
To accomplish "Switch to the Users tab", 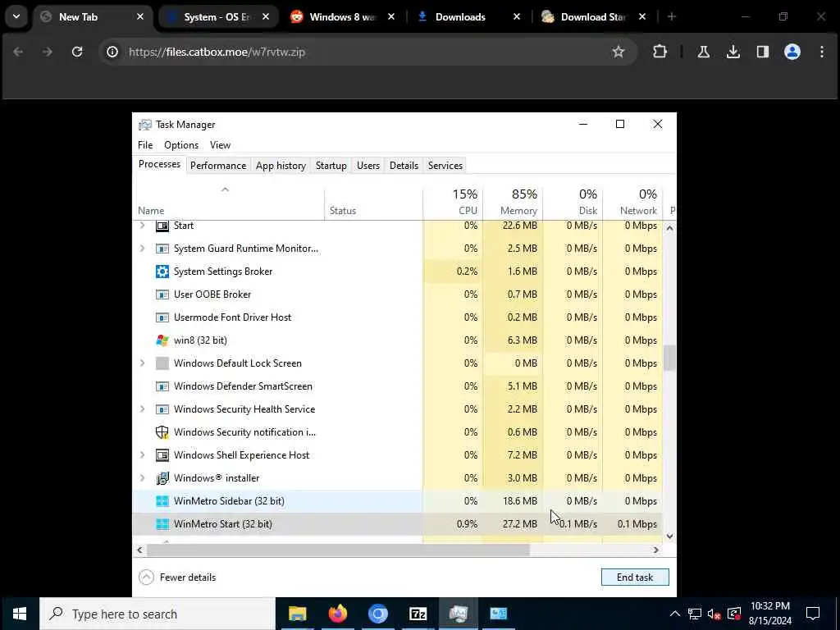I will coord(368,166).
